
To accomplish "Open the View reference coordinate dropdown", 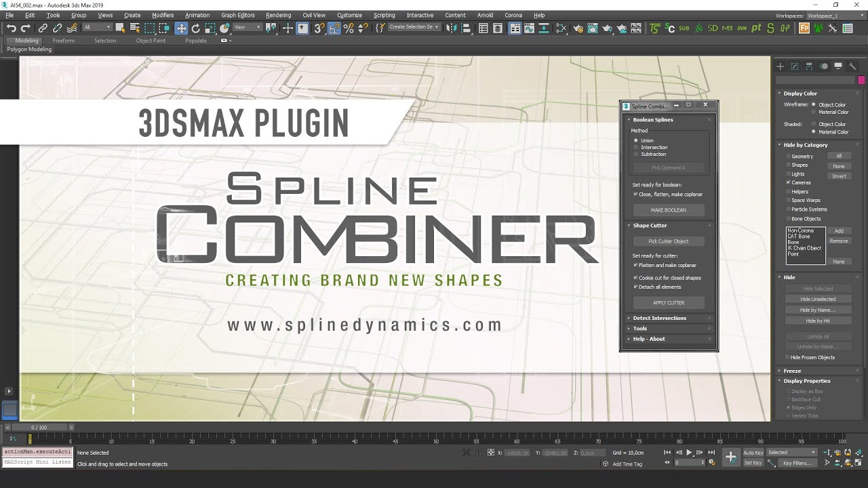I will click(x=247, y=28).
